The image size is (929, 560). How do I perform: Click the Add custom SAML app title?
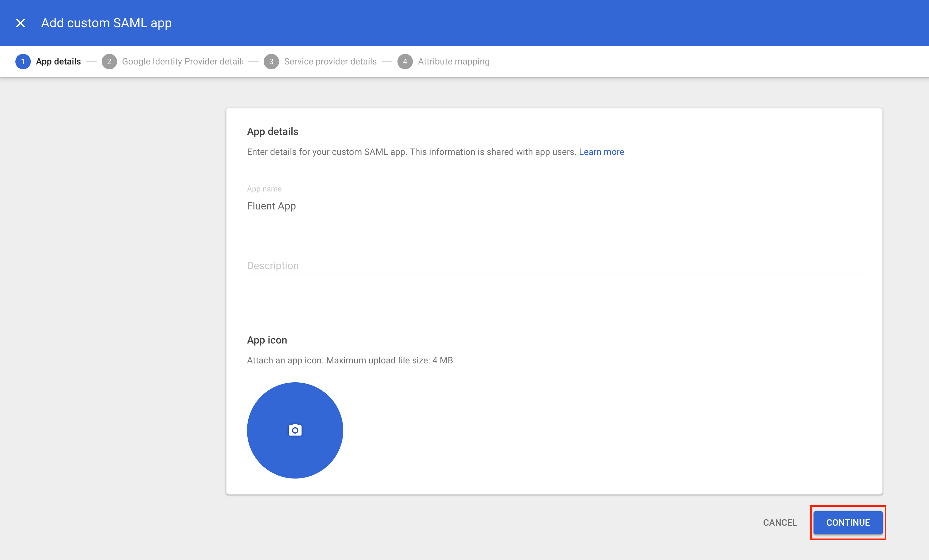(106, 23)
